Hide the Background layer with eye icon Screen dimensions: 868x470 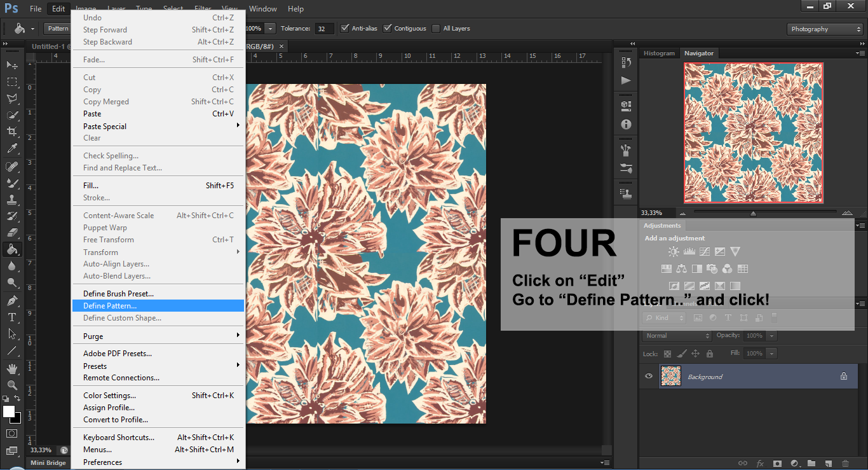pyautogui.click(x=649, y=376)
